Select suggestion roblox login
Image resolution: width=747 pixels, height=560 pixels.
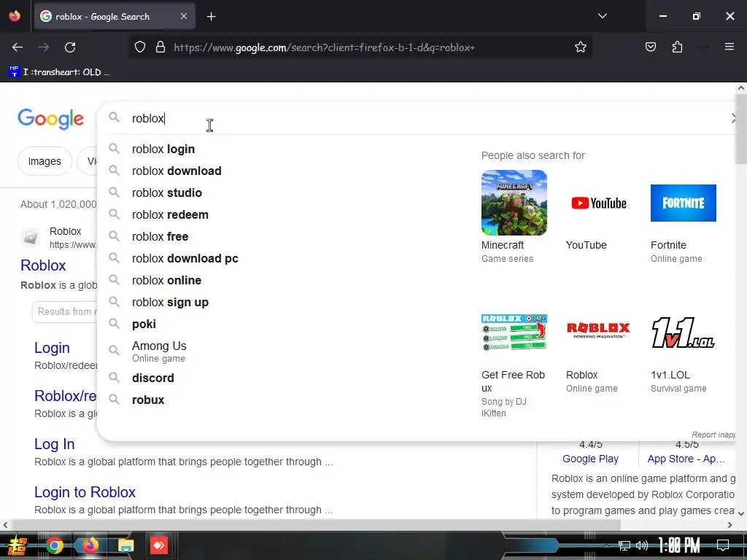(163, 149)
